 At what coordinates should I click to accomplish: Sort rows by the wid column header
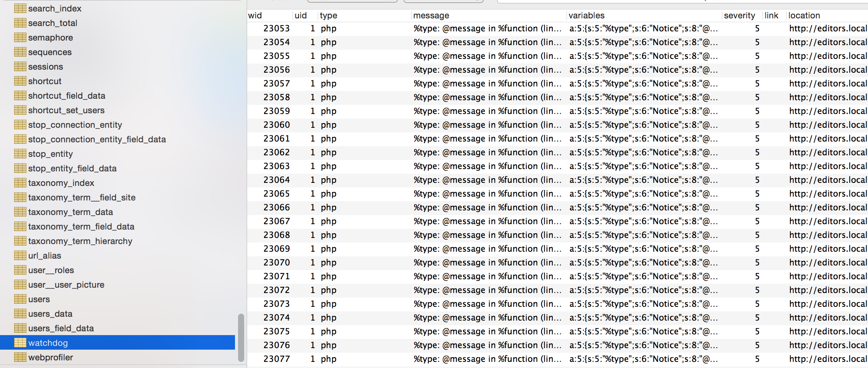tap(270, 15)
